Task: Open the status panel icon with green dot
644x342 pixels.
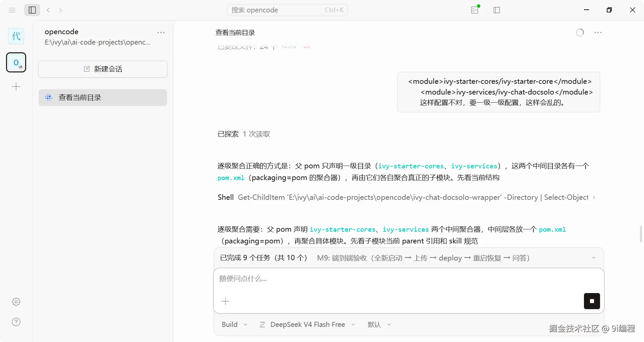Action: [x=475, y=10]
